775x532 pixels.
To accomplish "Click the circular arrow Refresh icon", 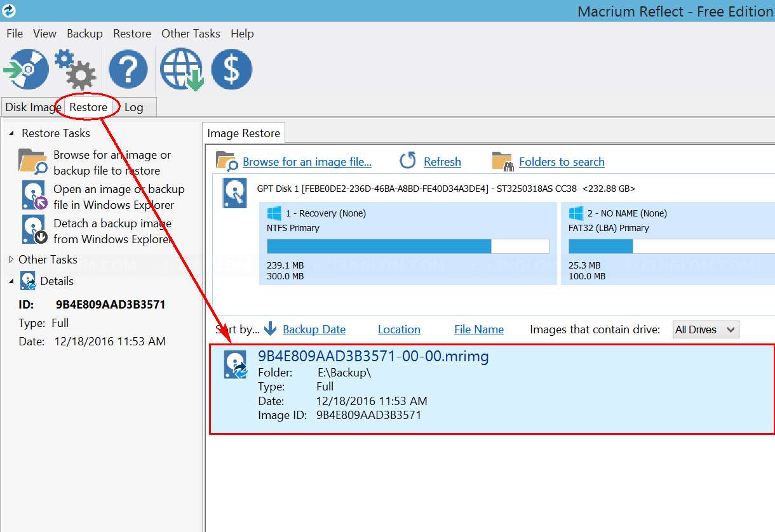I will click(x=408, y=161).
